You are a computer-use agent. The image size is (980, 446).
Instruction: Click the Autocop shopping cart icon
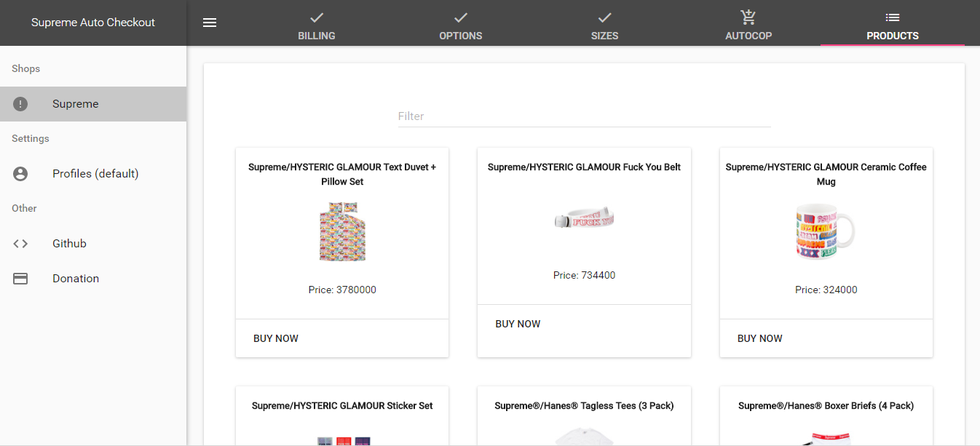[x=748, y=17]
